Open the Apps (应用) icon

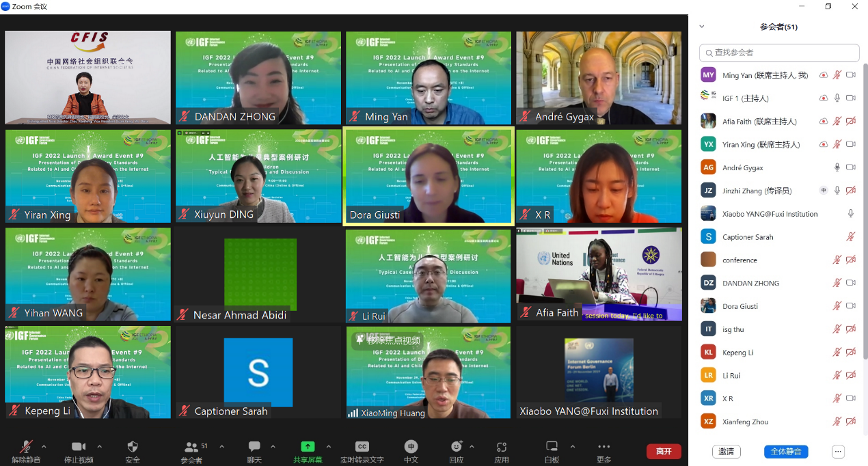coord(502,447)
